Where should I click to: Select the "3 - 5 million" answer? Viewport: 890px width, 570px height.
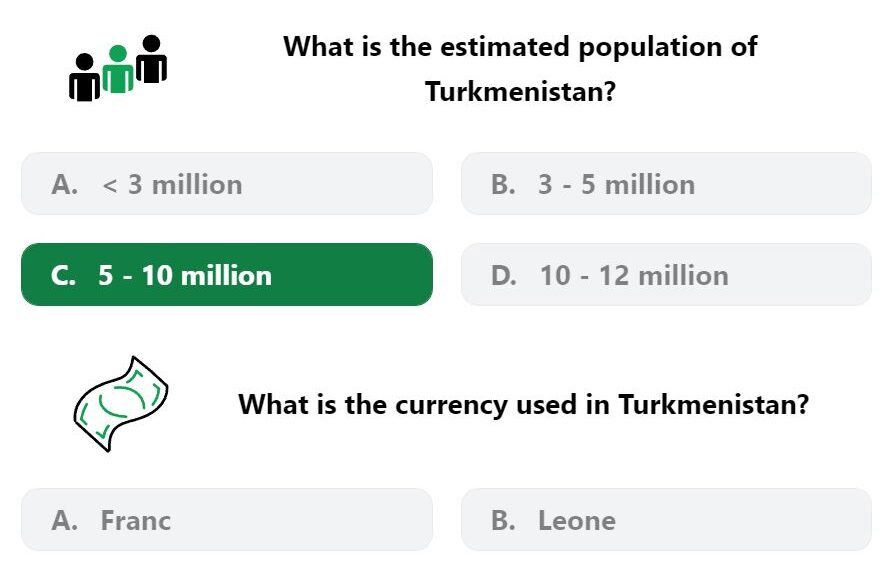[666, 184]
